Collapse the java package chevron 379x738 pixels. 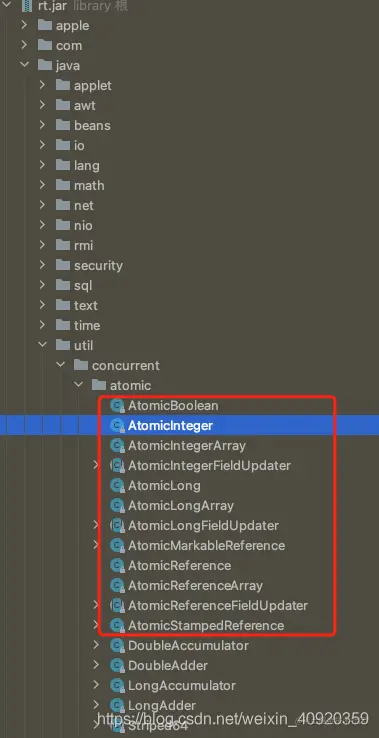point(24,65)
